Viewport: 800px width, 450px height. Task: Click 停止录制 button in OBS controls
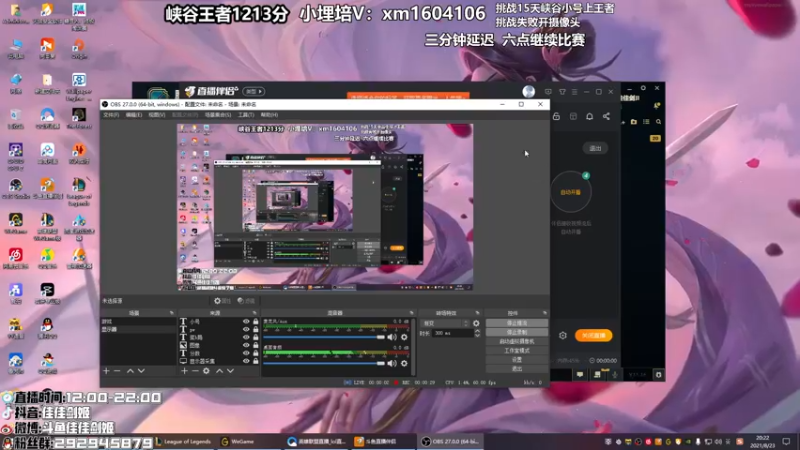(517, 332)
